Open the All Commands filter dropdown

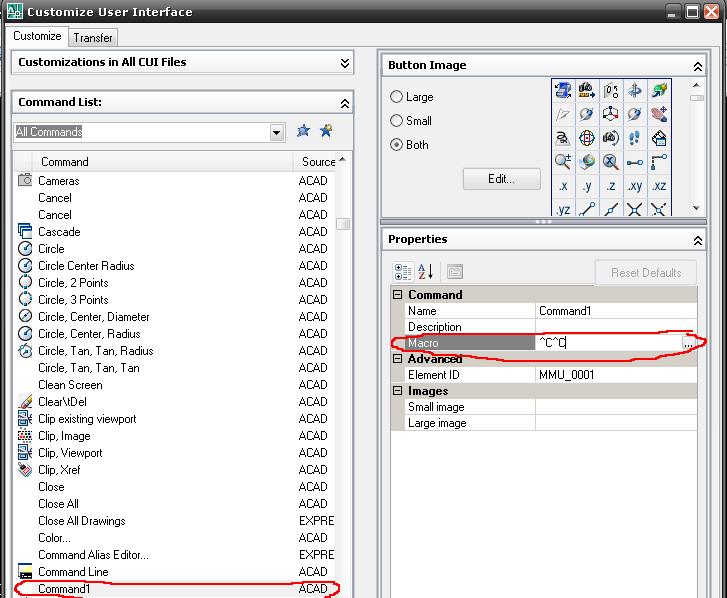pos(277,133)
